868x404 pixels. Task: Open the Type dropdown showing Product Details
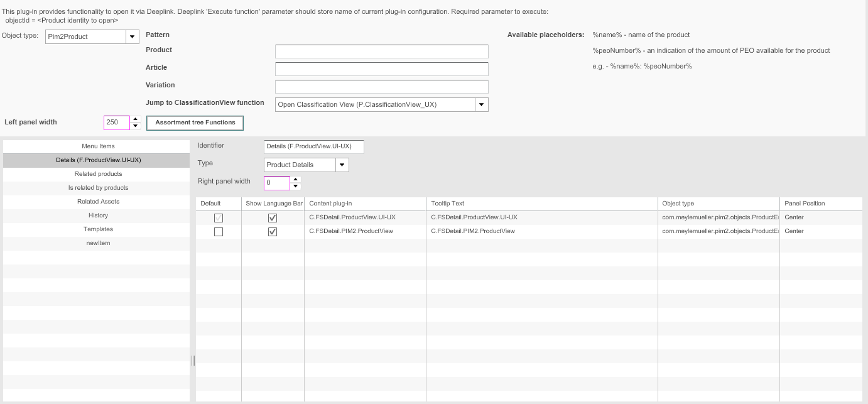[x=342, y=165]
